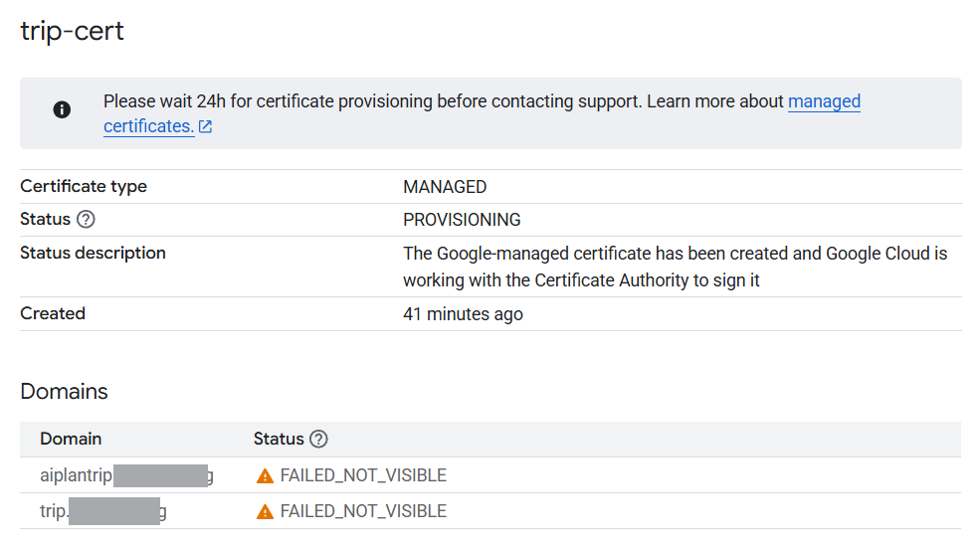Click the Domains section heading
Screen dimensions: 980x548
point(64,391)
